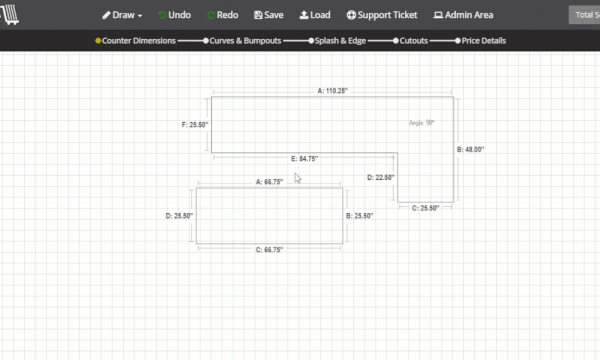600x360 pixels.
Task: Select the C: 66.75" dimension label
Action: pyautogui.click(x=269, y=250)
